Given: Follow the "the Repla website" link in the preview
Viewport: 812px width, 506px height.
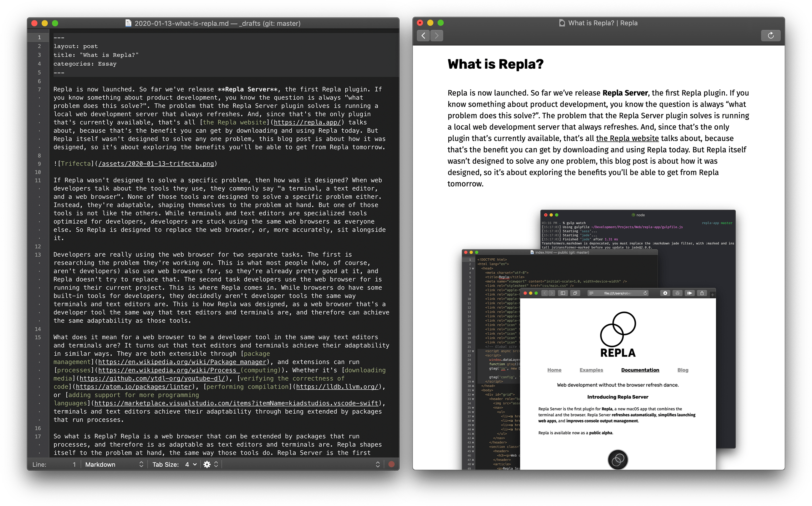Looking at the screenshot, I should [x=627, y=138].
